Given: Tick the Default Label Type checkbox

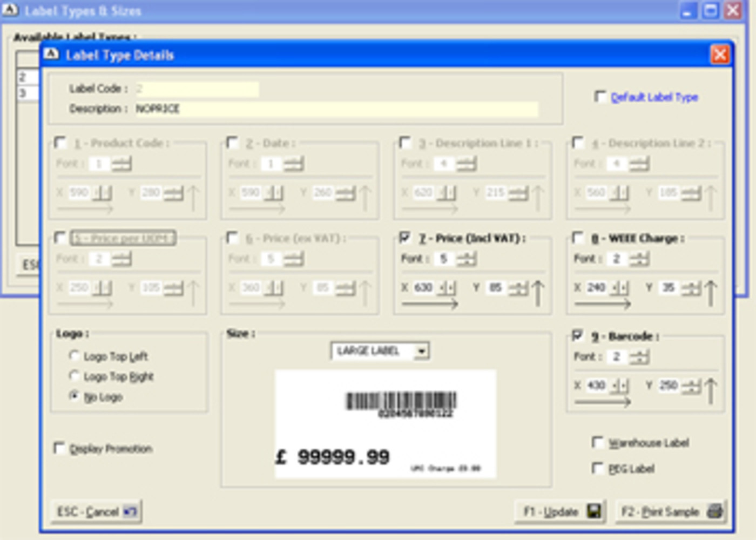Looking at the screenshot, I should pyautogui.click(x=599, y=96).
